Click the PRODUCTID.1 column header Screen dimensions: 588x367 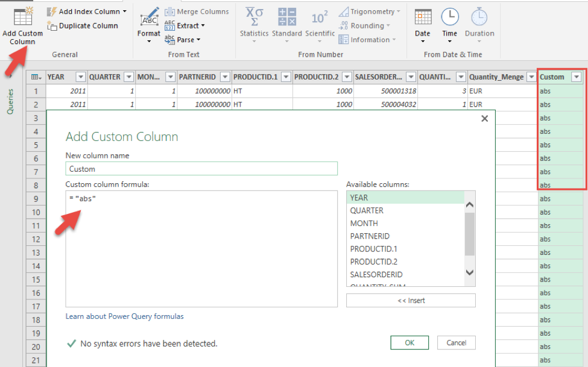tap(262, 77)
